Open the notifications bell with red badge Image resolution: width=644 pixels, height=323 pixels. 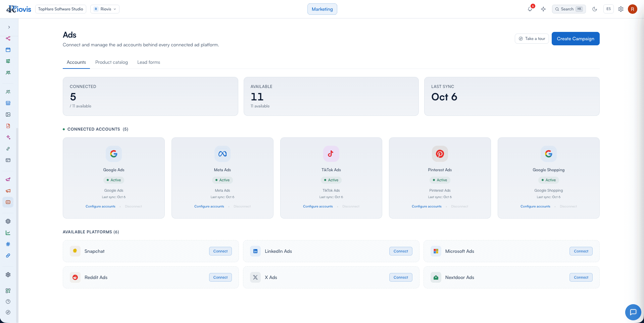(x=530, y=9)
